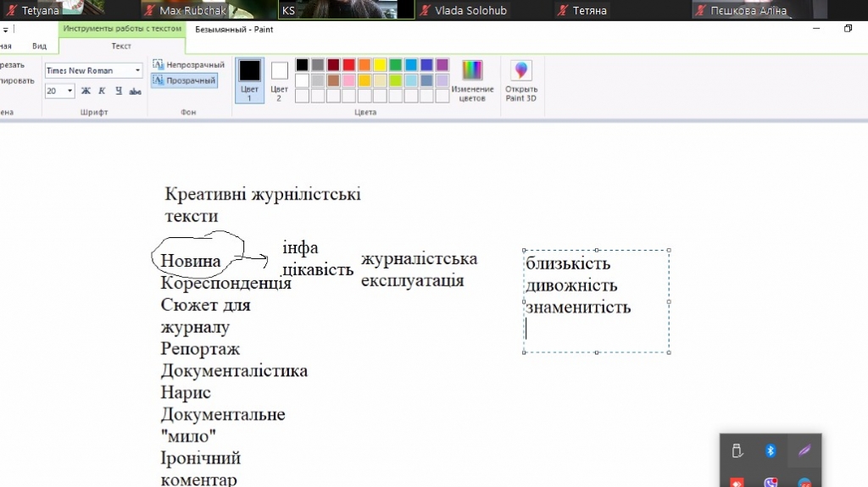Image resolution: width=868 pixels, height=487 pixels.
Task: Click Vlada Solohub participant label
Action: [470, 10]
